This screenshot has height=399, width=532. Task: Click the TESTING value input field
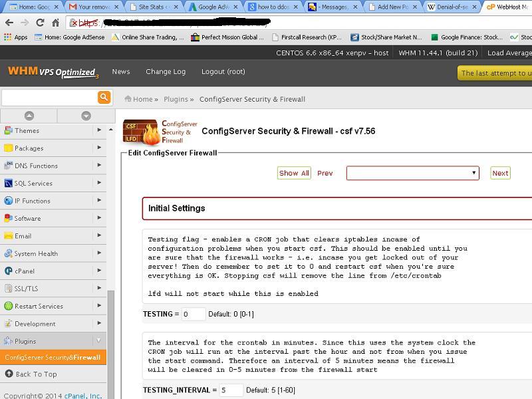tap(194, 314)
